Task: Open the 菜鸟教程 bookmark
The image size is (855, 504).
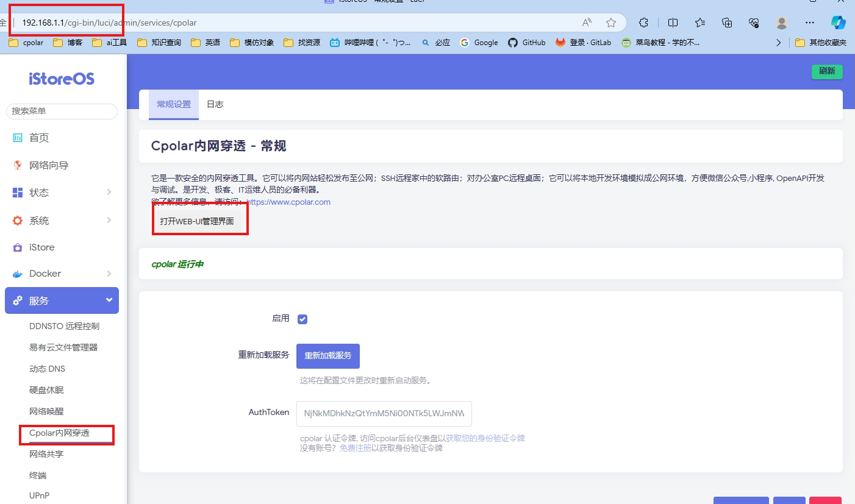Action: (660, 43)
